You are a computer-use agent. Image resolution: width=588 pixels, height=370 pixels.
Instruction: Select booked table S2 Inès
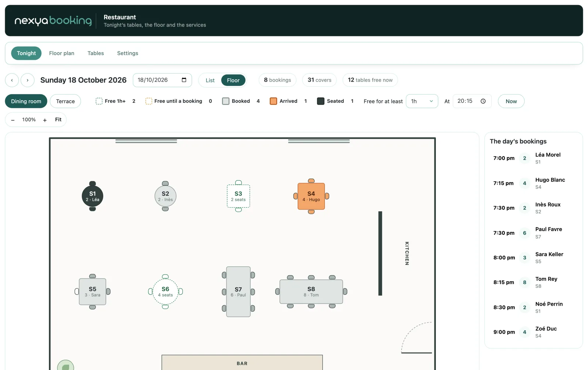coord(165,196)
